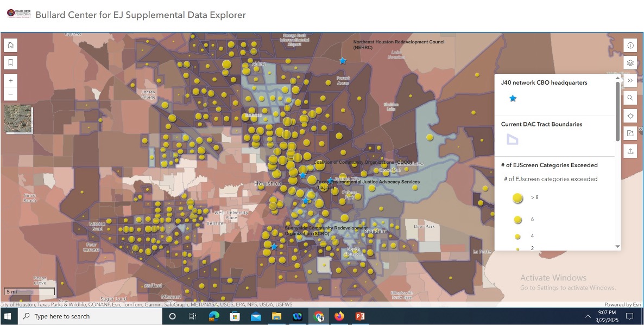Click the blue star marker for NEHRC
This screenshot has height=326, width=644.
343,61
